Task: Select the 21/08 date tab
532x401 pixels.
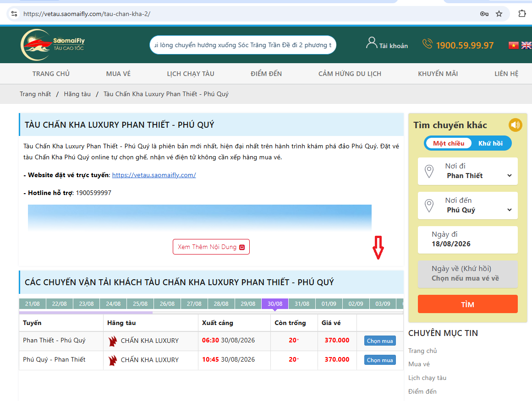Action: tap(32, 303)
